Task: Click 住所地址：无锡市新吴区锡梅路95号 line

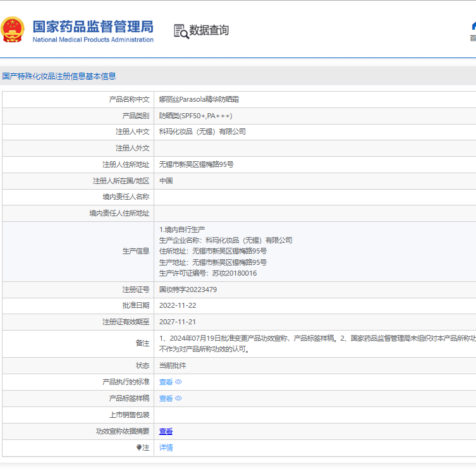Action: (213, 251)
